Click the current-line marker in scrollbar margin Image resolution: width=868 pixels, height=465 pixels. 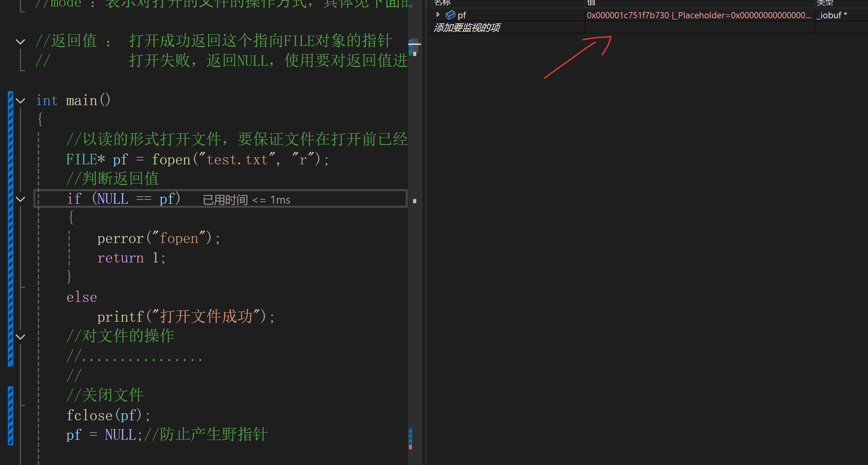coord(415,201)
